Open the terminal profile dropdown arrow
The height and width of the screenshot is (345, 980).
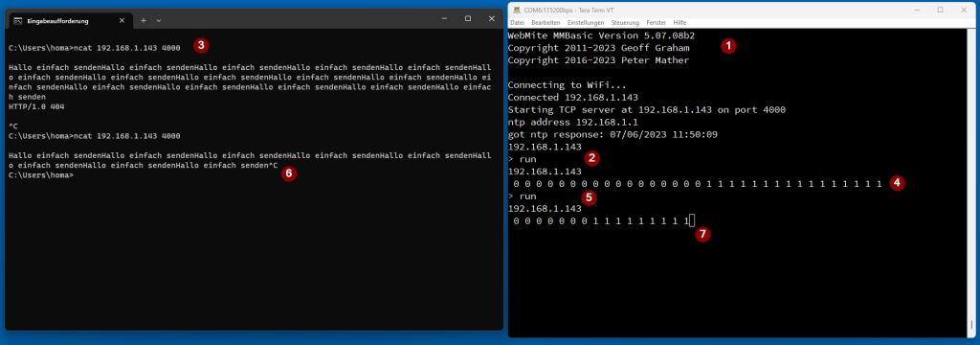coord(159,20)
